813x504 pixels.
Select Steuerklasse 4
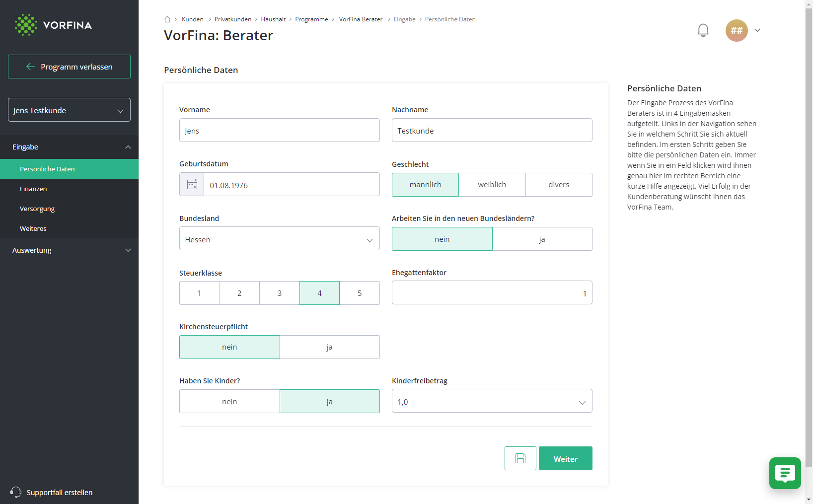point(319,293)
